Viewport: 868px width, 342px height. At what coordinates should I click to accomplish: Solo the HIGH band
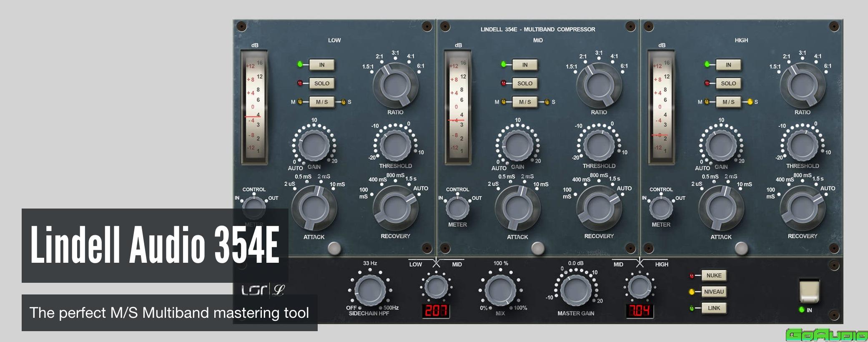(728, 83)
